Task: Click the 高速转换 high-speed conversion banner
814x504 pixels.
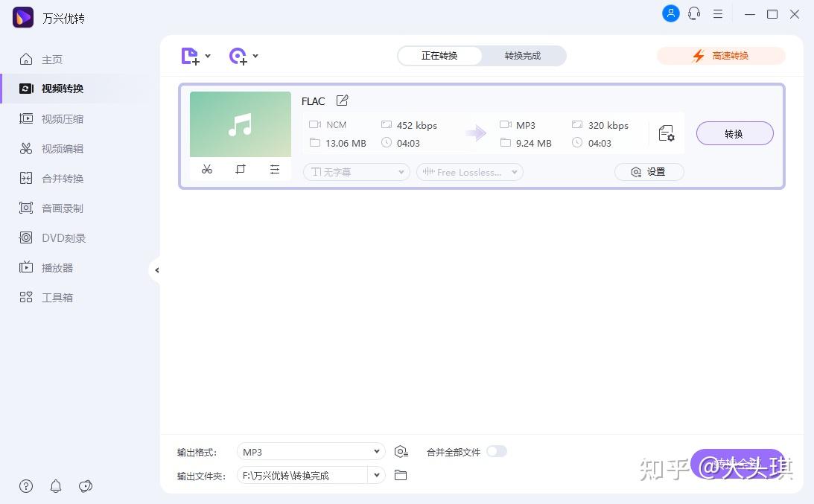Action: pos(719,55)
